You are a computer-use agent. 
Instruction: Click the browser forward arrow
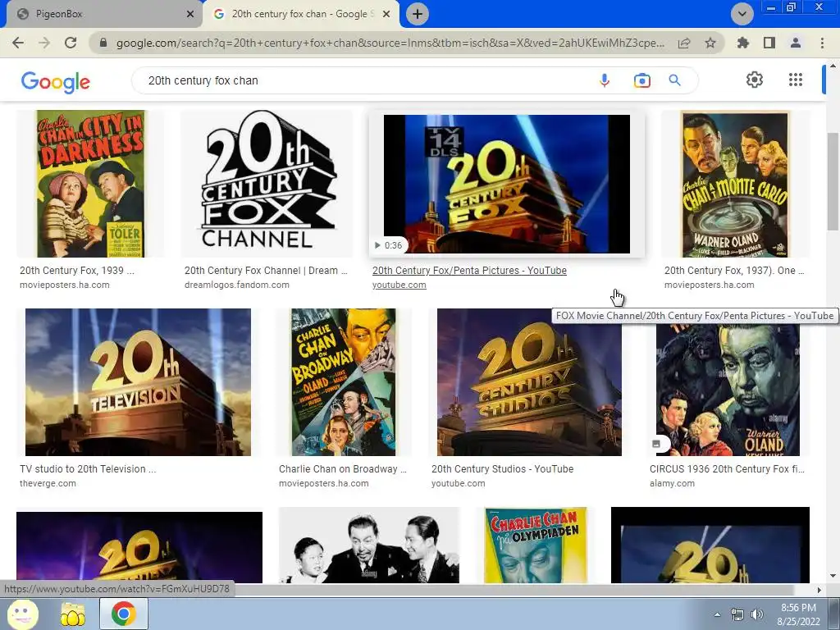point(44,43)
